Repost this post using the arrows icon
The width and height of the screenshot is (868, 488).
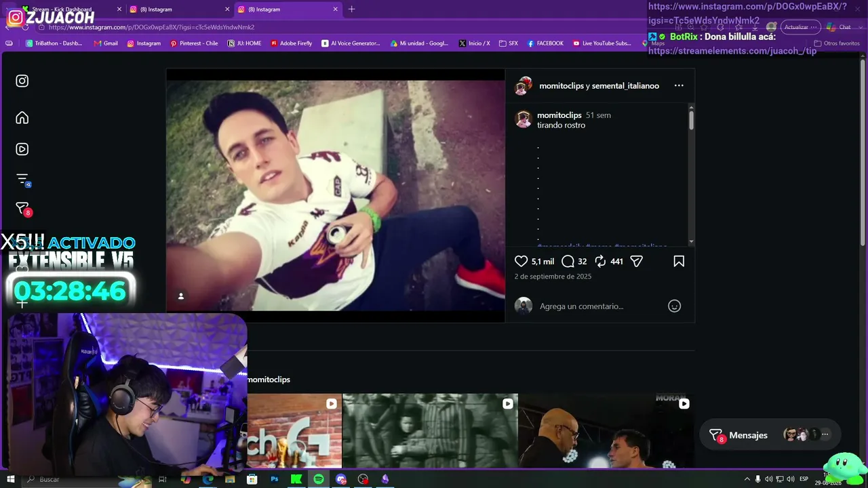(x=600, y=261)
